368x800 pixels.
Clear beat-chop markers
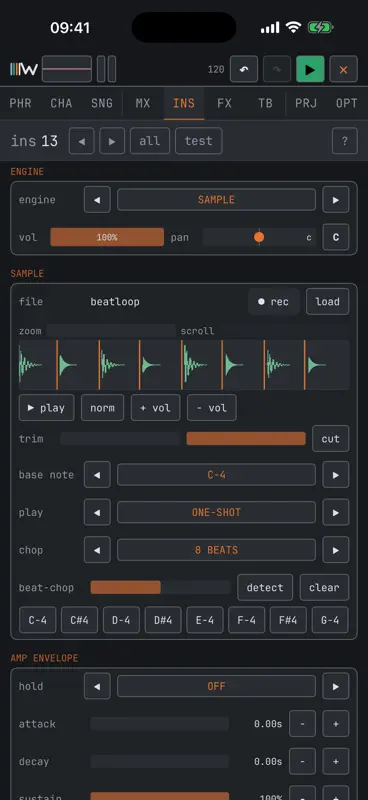pyautogui.click(x=324, y=588)
